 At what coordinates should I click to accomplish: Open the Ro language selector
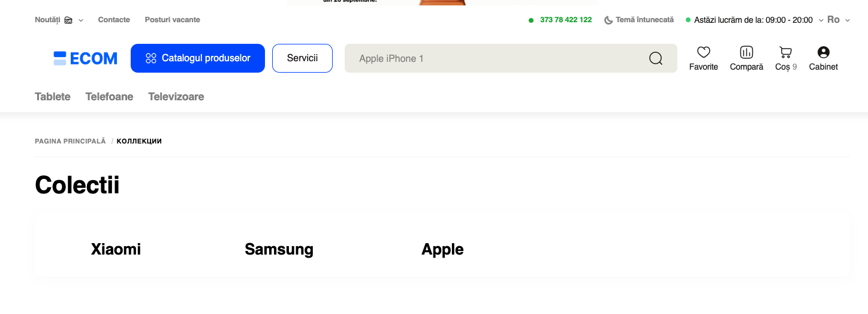tap(837, 20)
